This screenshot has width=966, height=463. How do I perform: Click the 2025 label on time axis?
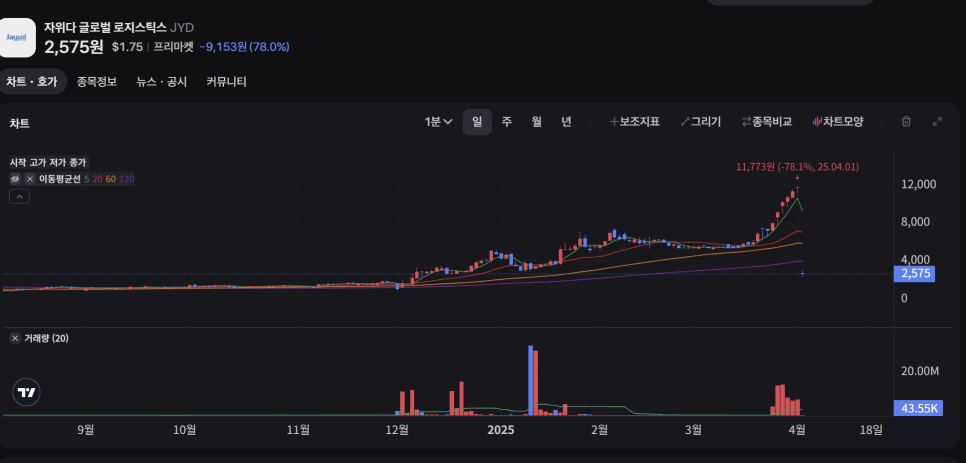500,430
